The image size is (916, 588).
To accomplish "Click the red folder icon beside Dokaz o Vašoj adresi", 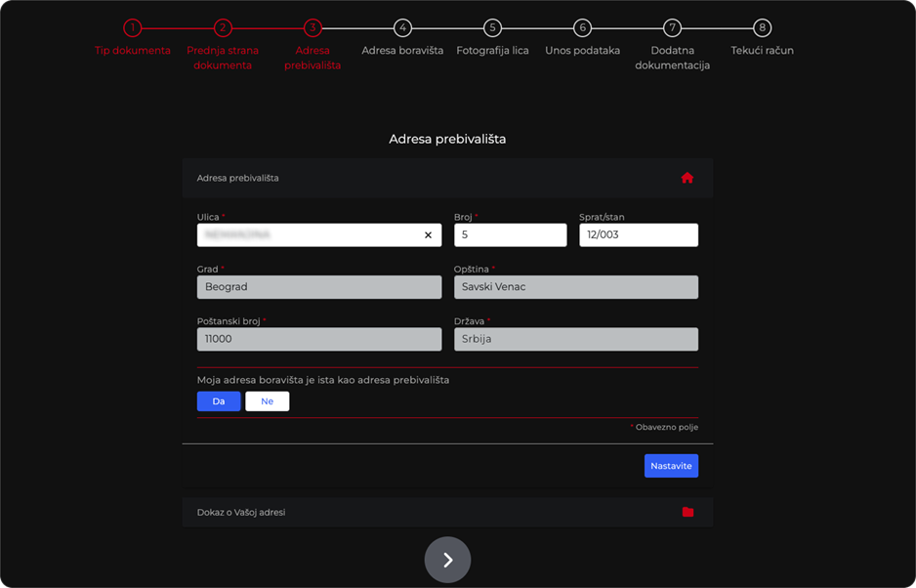I will coord(687,512).
